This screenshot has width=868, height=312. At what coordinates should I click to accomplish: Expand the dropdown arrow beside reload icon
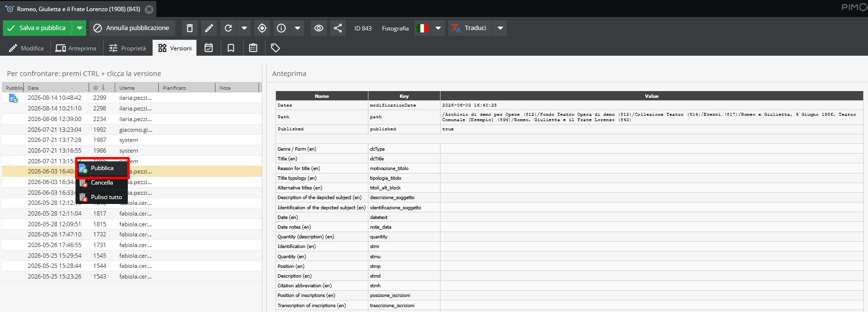(244, 28)
